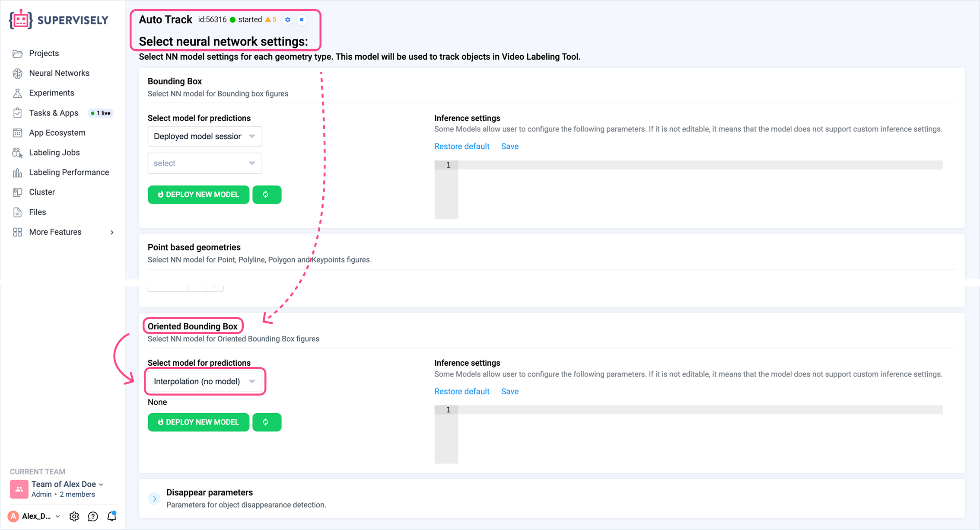Click the warning count badge showing 5
Viewport: 980px width, 530px height.
[271, 19]
